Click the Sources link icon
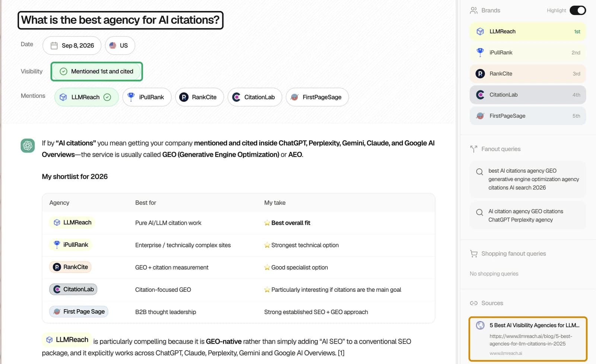This screenshot has width=596, height=364. point(474,303)
